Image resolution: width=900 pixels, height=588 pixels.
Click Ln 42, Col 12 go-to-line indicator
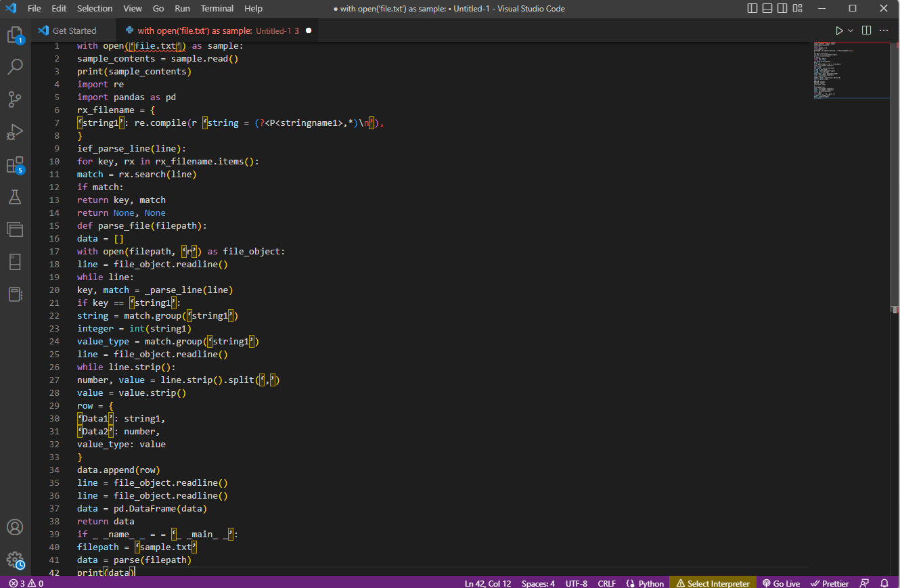coord(488,583)
